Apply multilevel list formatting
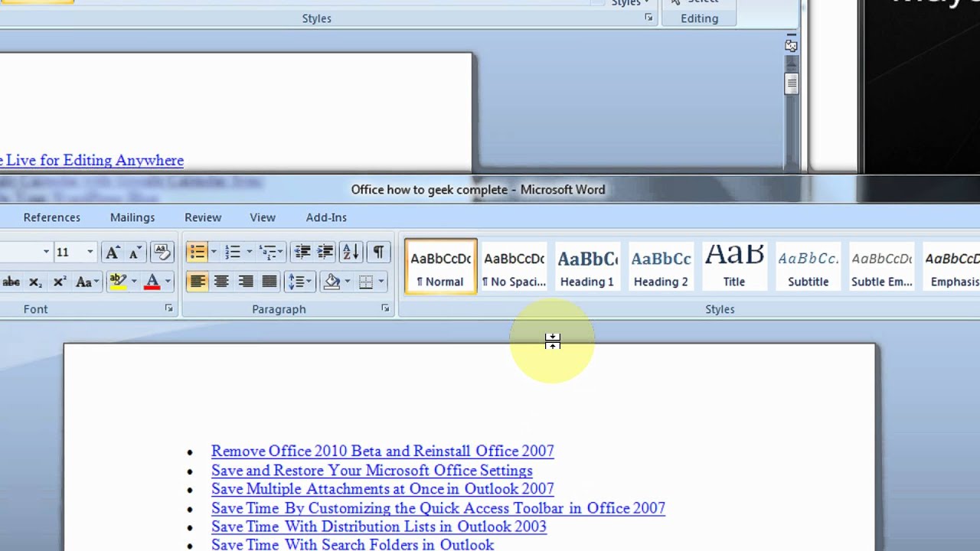Screen dimensions: 980x551 (268, 252)
